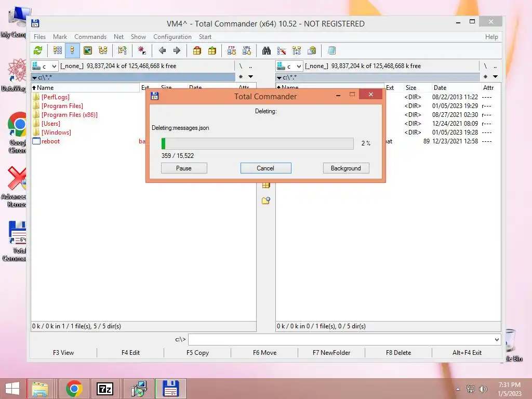Open the FTP connect toolbar icon
The image size is (532, 399).
(x=232, y=51)
